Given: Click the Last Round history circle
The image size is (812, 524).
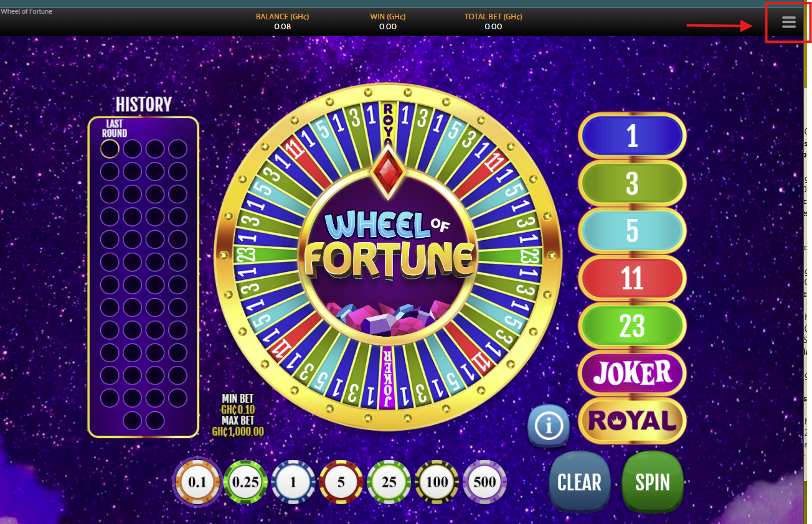Looking at the screenshot, I should click(x=110, y=149).
